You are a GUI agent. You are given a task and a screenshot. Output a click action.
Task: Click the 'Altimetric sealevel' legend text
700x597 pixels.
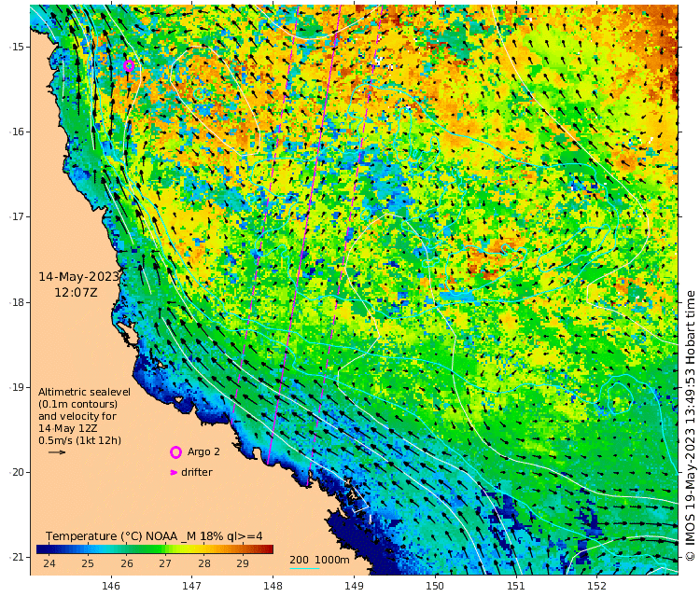(84, 392)
